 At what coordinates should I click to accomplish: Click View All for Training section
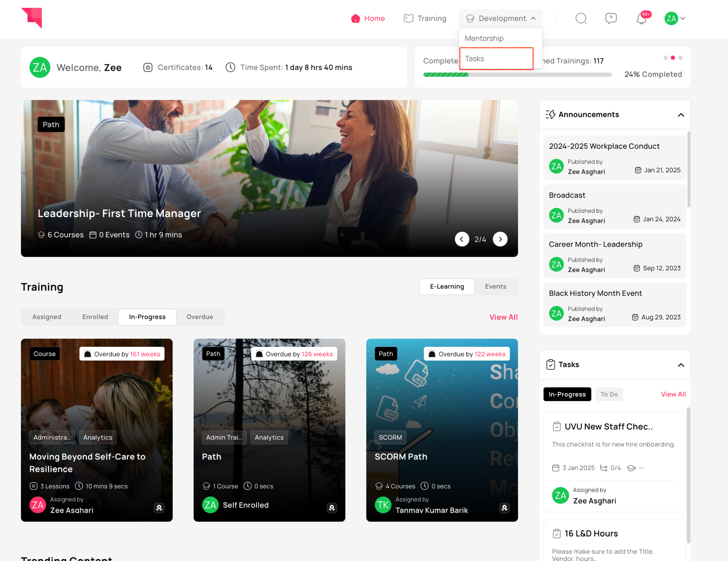pos(503,317)
